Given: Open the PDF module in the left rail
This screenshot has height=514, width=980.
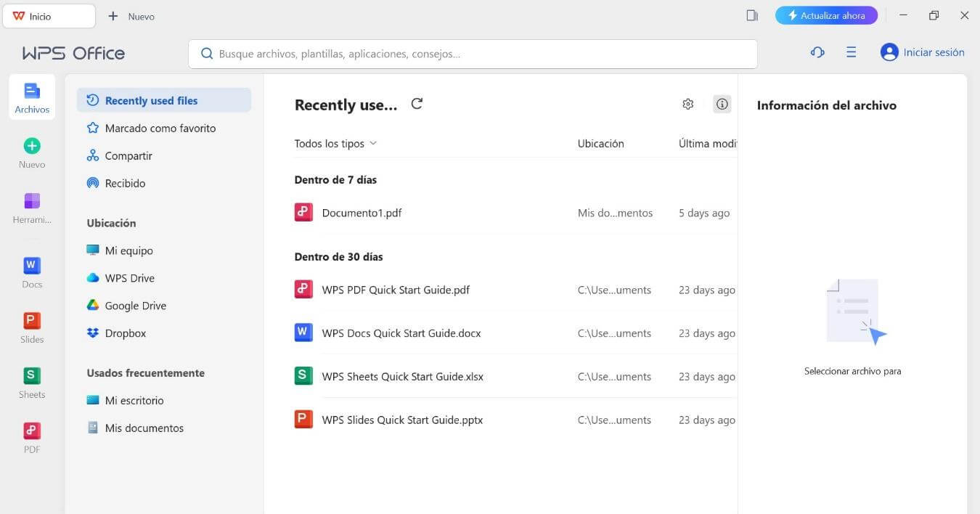Looking at the screenshot, I should (x=31, y=436).
